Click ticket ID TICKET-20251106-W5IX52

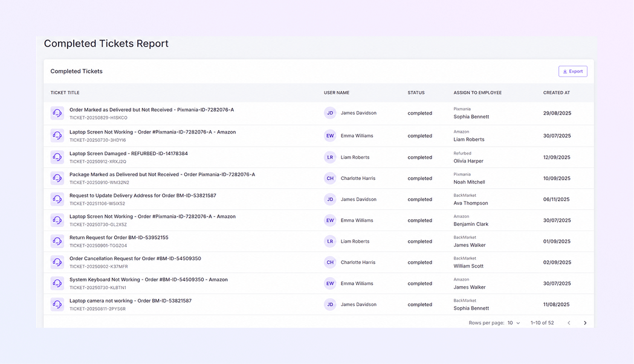[97, 203]
